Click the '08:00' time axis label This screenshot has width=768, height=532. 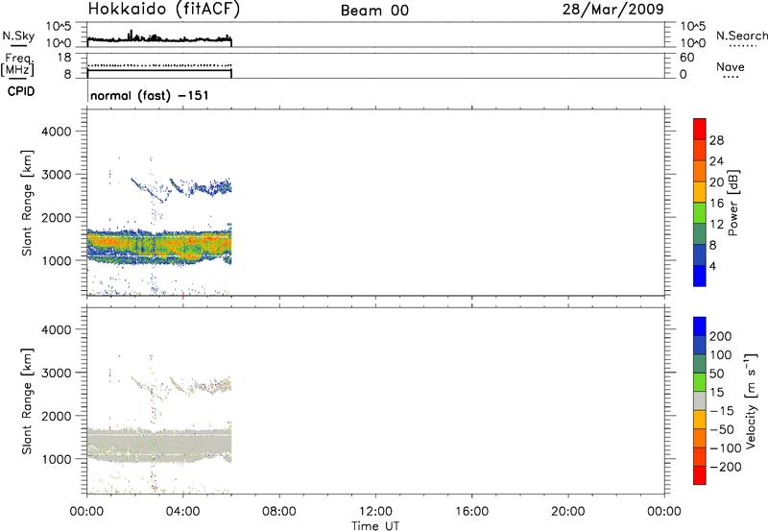coord(279,512)
